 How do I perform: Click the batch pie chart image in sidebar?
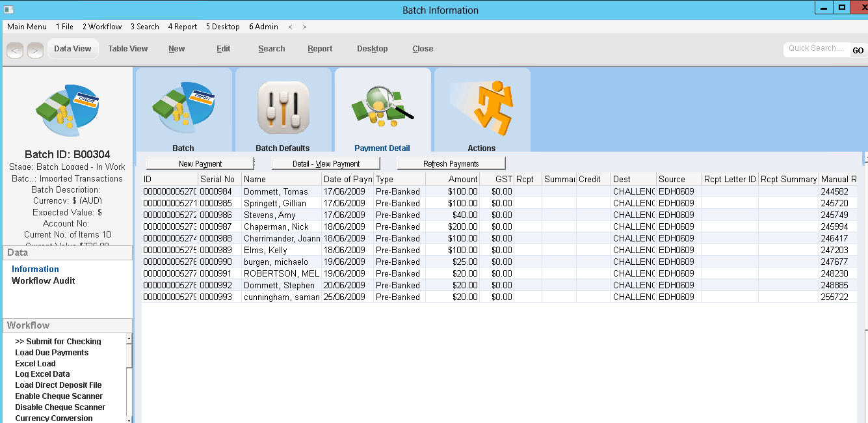point(67,110)
